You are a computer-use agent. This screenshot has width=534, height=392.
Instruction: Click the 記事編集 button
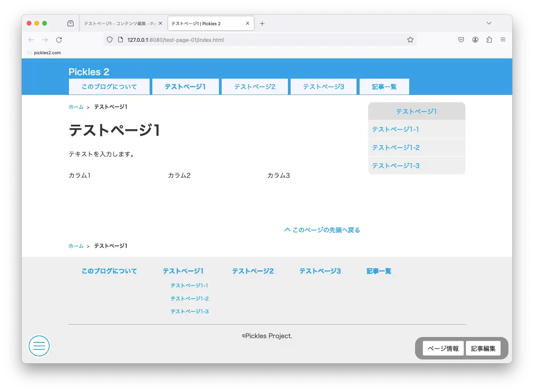click(x=483, y=349)
